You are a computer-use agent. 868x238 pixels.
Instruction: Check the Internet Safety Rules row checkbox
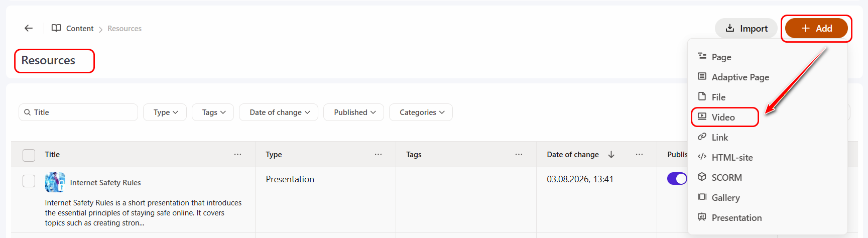click(x=29, y=181)
